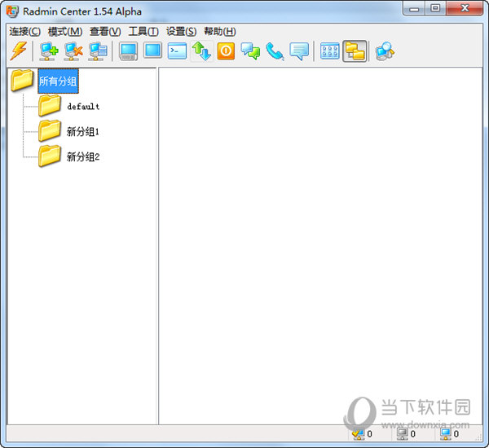This screenshot has width=489, height=448.
Task: Click the computer properties icon
Action: click(x=98, y=51)
